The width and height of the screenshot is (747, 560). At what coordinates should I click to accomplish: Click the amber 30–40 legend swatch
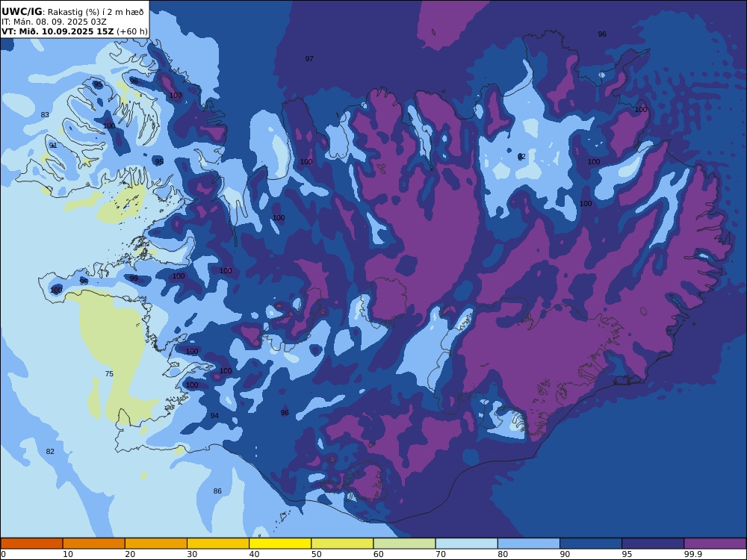(x=218, y=544)
